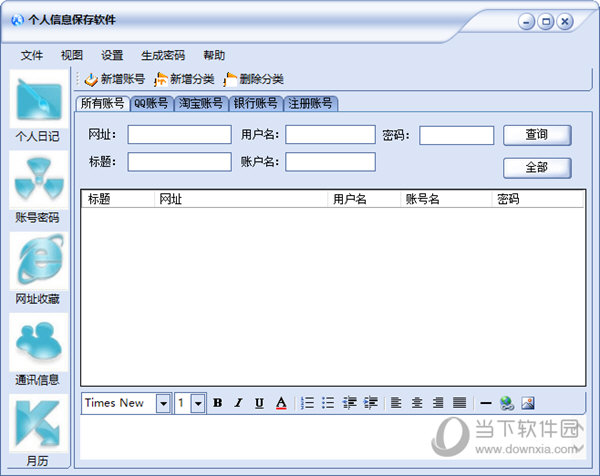Toggle italic formatting

238,403
